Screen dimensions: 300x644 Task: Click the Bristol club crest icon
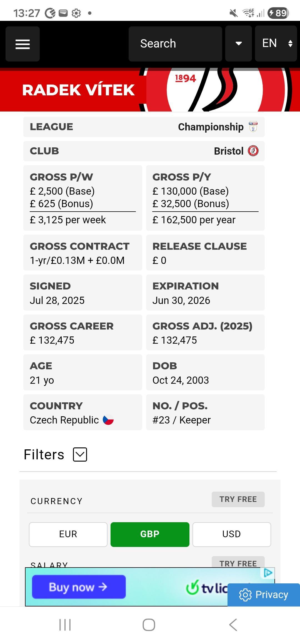coord(253,151)
